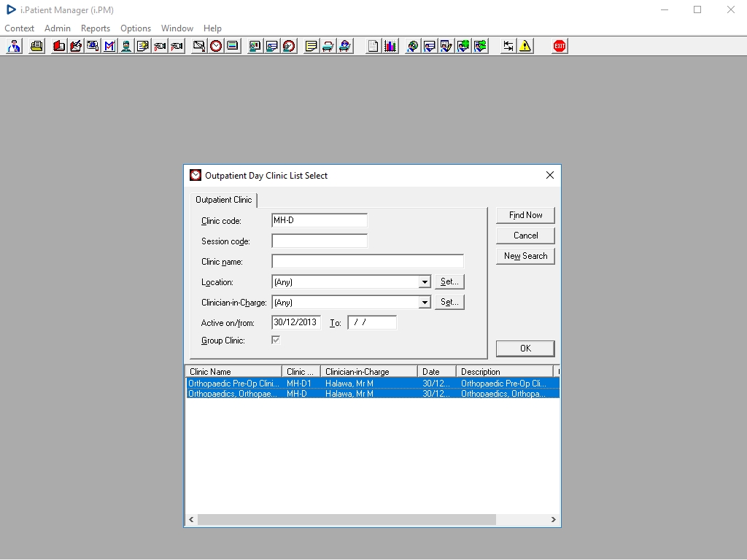Close the Outpatient Day Clinic List Select dialog
747x560 pixels.
tap(550, 175)
